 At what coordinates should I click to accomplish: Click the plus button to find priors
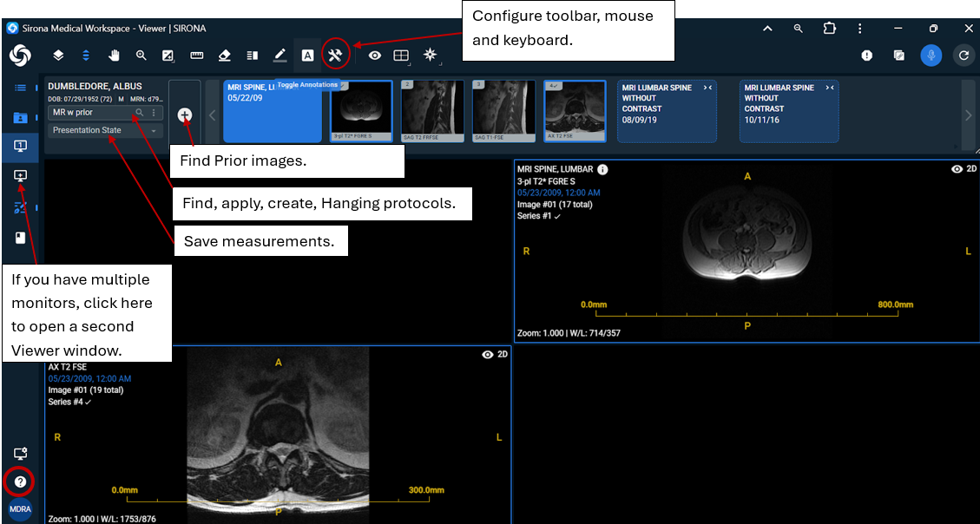click(x=185, y=115)
